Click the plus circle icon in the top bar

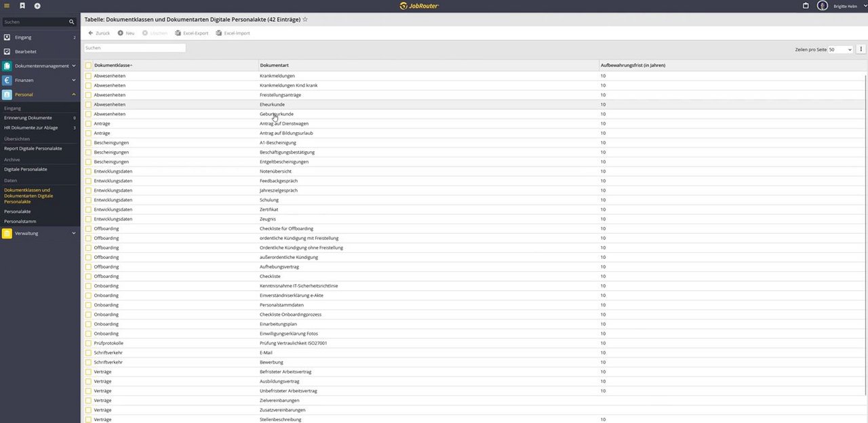tap(37, 5)
